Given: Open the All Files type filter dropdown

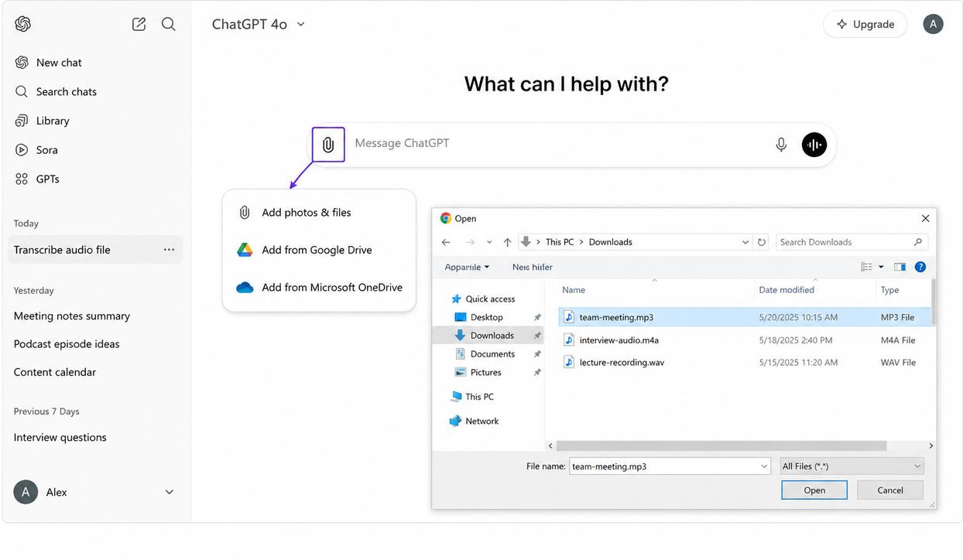Looking at the screenshot, I should [x=852, y=466].
